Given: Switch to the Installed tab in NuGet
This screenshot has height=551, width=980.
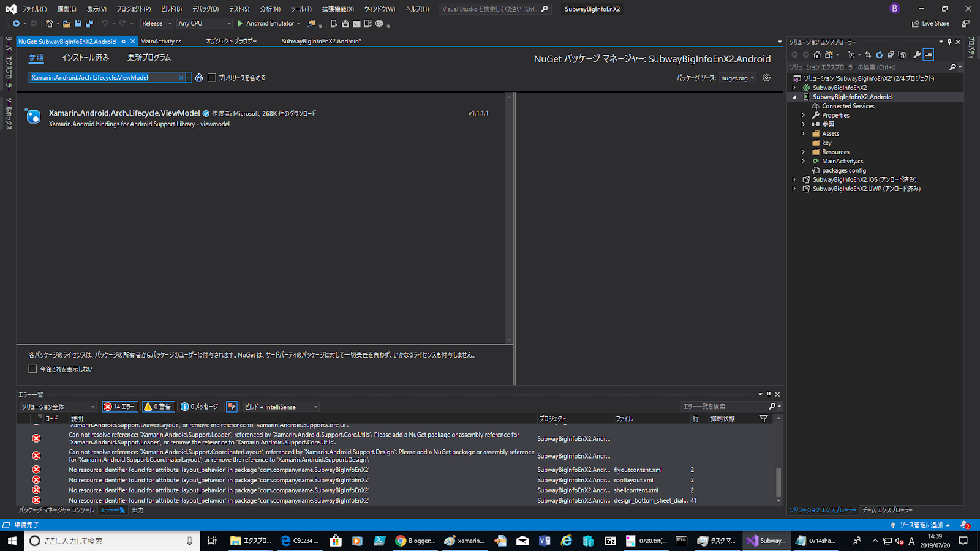Looking at the screenshot, I should click(85, 58).
